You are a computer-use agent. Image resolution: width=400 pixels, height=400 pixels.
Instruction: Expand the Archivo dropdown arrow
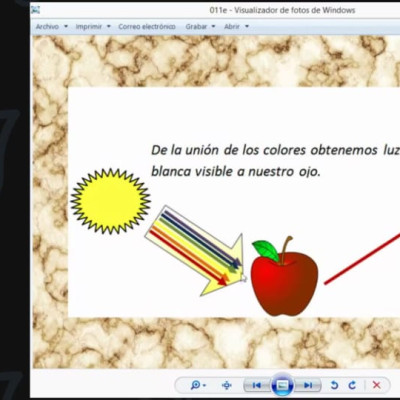(x=66, y=26)
